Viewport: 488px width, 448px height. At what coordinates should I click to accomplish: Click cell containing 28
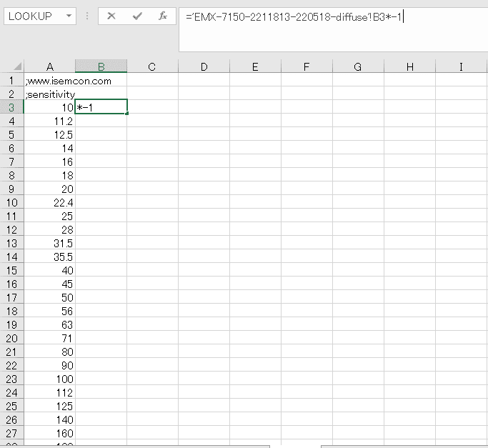click(x=49, y=230)
